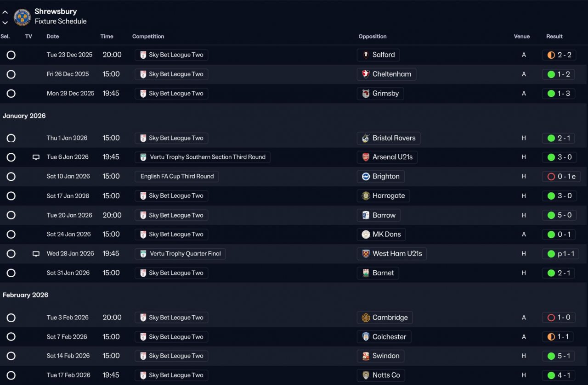Image resolution: width=588 pixels, height=385 pixels.
Task: Select the Grimsby fixture on 29 Dec
Action: click(x=11, y=94)
